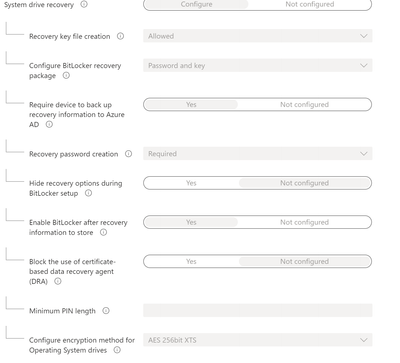Viewport: 400px width, 363px height.
Task: Click info icon next to (DRA)
Action: pyautogui.click(x=58, y=281)
